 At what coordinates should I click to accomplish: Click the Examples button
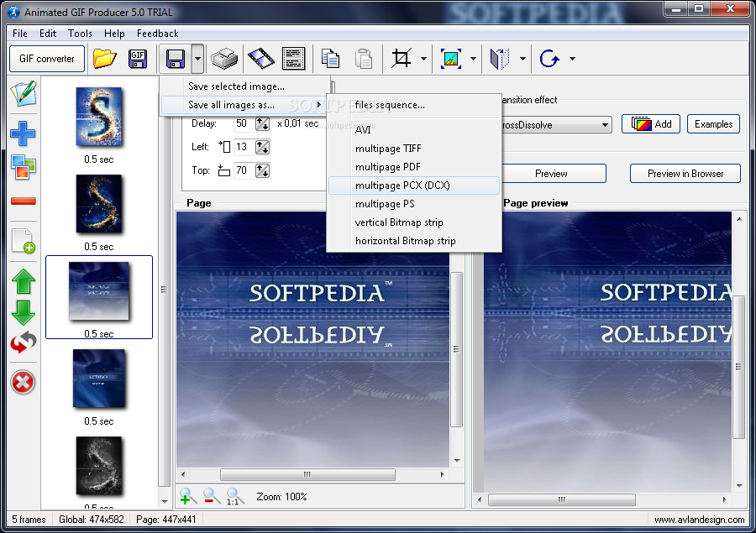(x=713, y=124)
